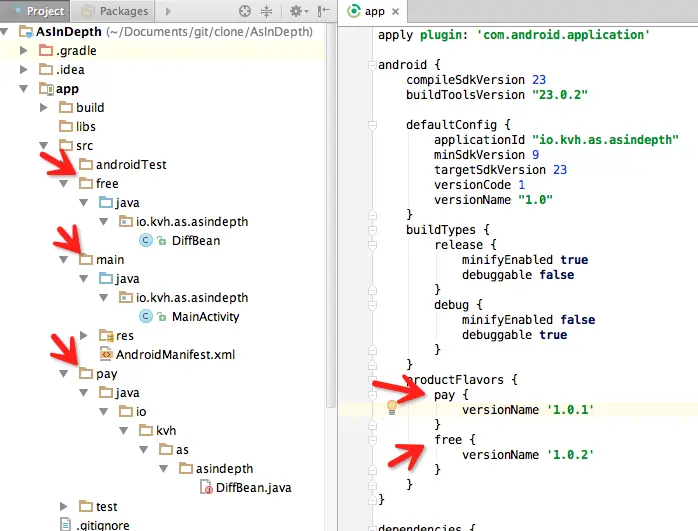Collapse the app module folder
698x531 pixels.
tap(24, 89)
